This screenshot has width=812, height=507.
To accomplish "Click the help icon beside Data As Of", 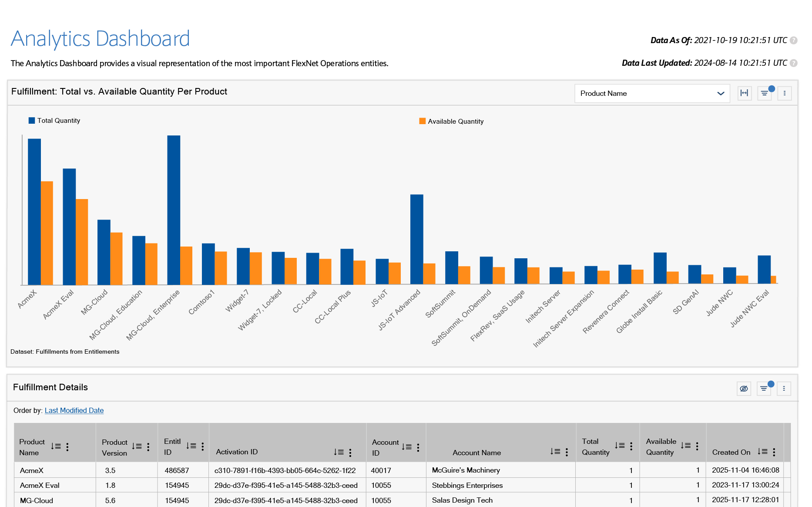I will [794, 41].
